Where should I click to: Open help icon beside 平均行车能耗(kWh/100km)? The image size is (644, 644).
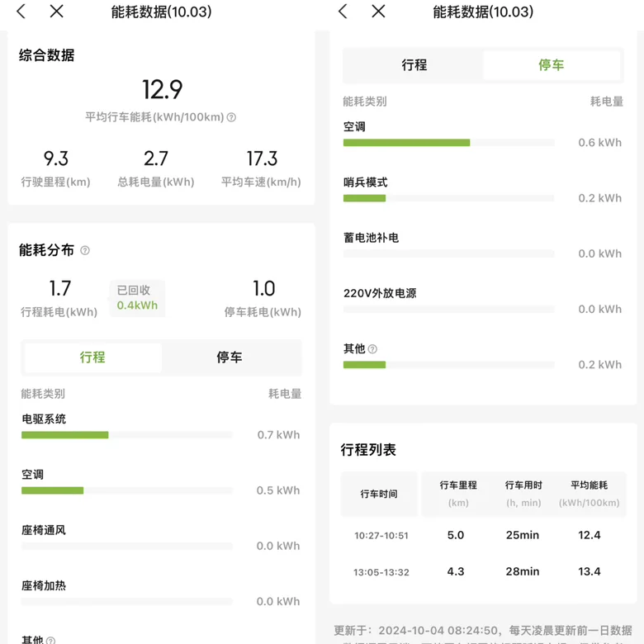[x=231, y=117]
